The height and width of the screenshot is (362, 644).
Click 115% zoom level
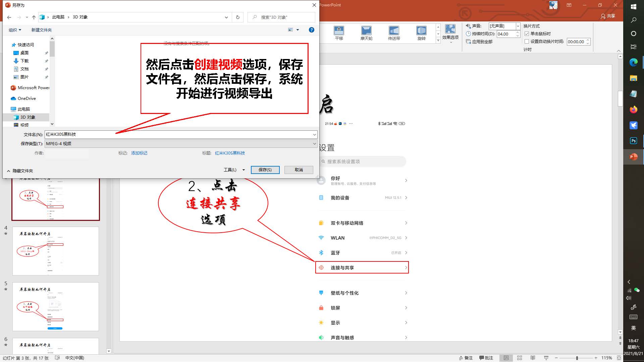606,358
